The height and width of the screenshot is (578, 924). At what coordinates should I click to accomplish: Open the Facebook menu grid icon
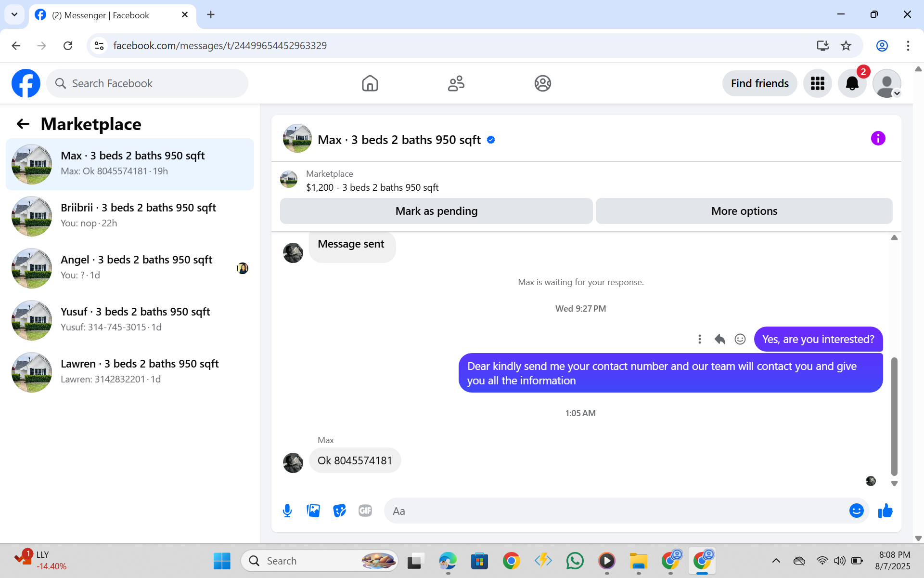817,83
